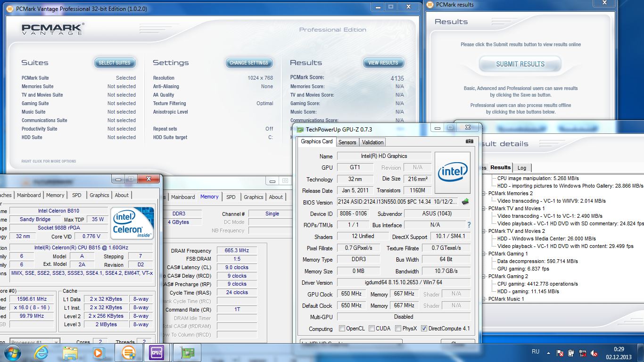Screen dimensions: 644x362
Task: Toggle the OpenCL checkbox in GPU-Z
Action: pyautogui.click(x=342, y=329)
